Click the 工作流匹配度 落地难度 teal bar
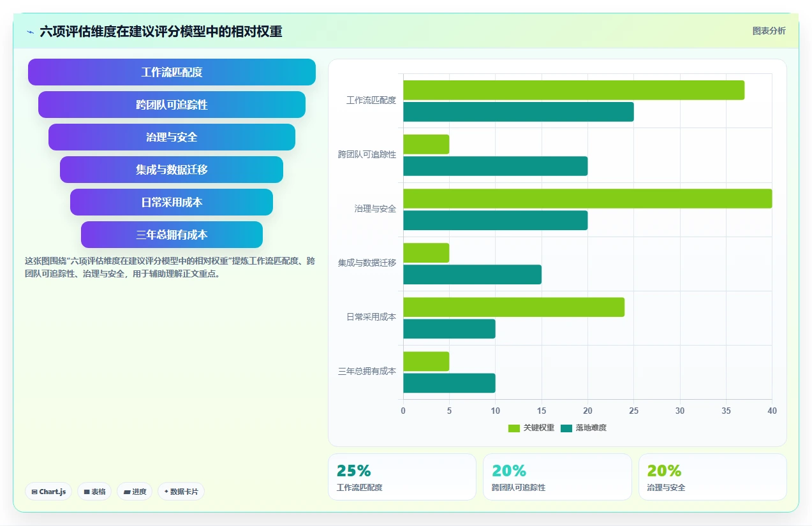Screen dimensions: 812x526 point(519,112)
